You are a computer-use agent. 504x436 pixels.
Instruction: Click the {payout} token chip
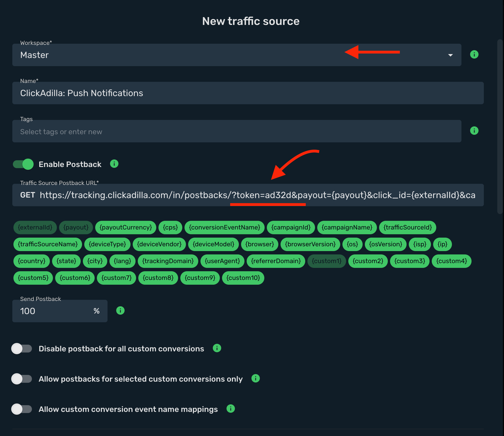[x=76, y=228]
